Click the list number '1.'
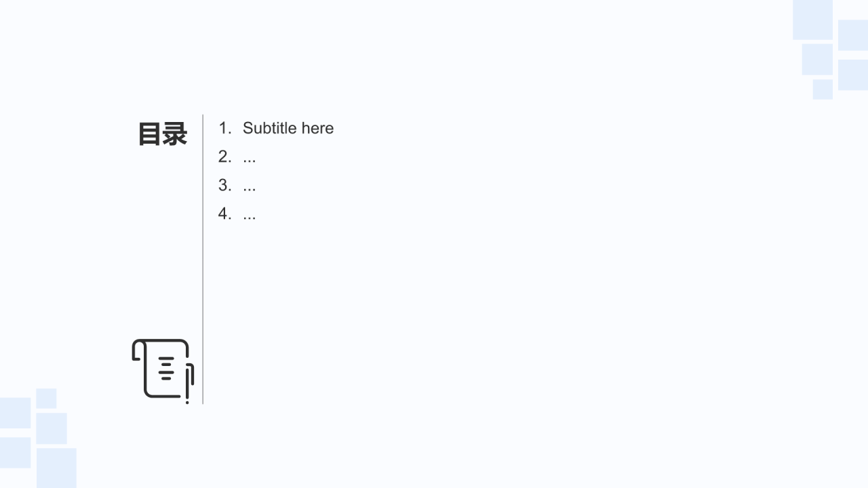 point(224,128)
